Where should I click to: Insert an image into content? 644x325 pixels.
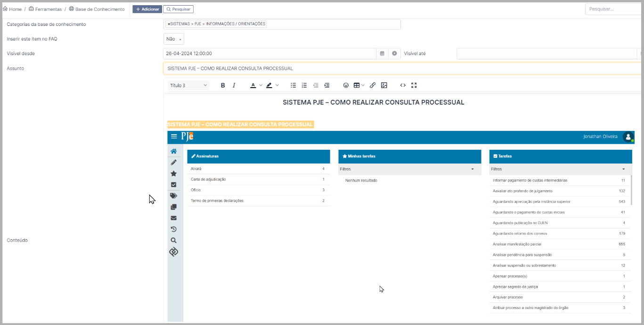[x=384, y=85]
